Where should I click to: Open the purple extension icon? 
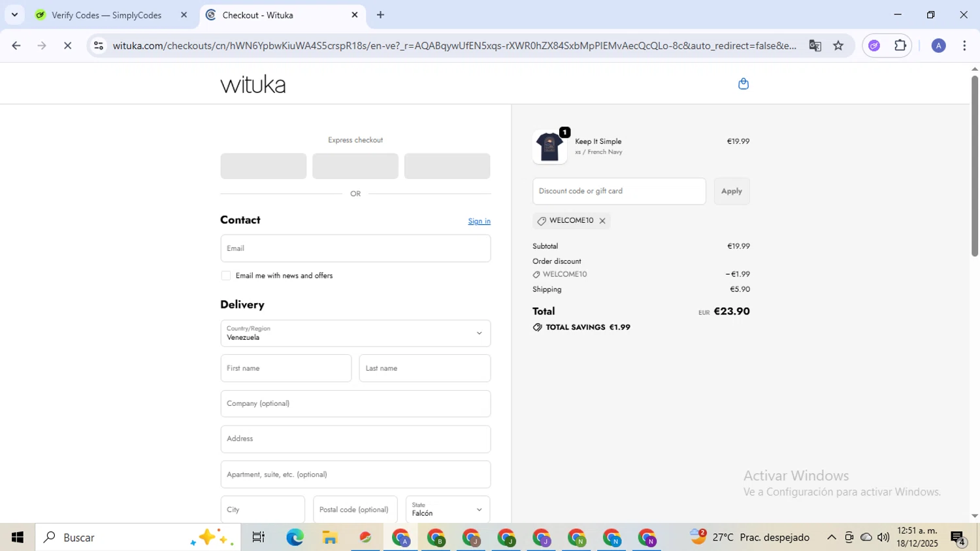point(874,46)
